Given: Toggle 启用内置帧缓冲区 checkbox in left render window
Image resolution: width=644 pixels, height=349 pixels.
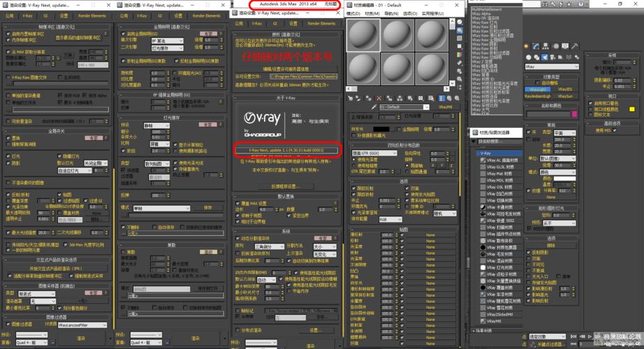Looking at the screenshot, I should (x=8, y=34).
